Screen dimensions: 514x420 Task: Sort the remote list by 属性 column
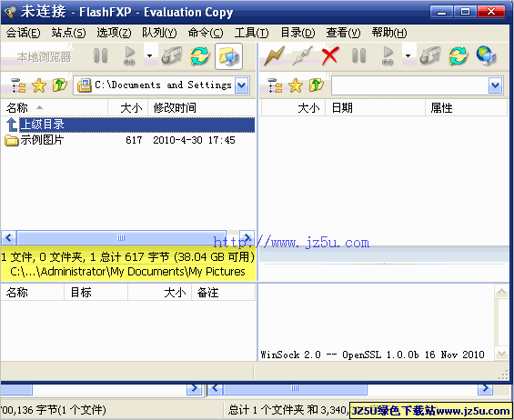466,108
